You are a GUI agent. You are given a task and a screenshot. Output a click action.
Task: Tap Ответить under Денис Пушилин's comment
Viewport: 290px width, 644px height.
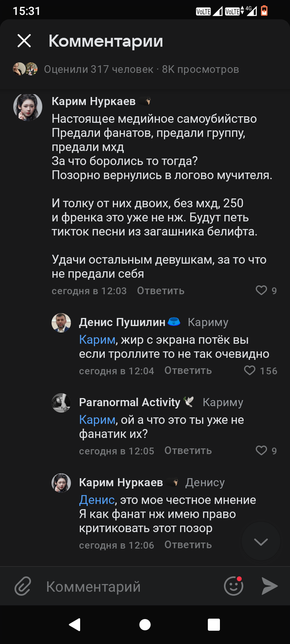[188, 370]
